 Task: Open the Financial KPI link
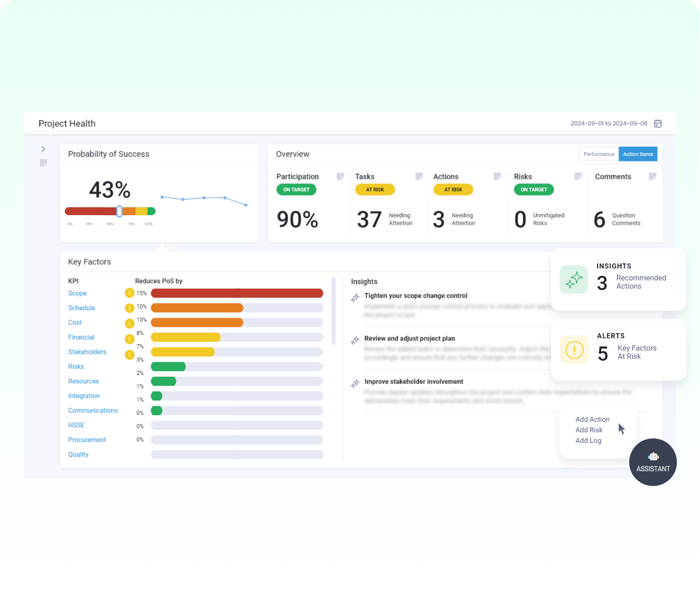point(81,337)
